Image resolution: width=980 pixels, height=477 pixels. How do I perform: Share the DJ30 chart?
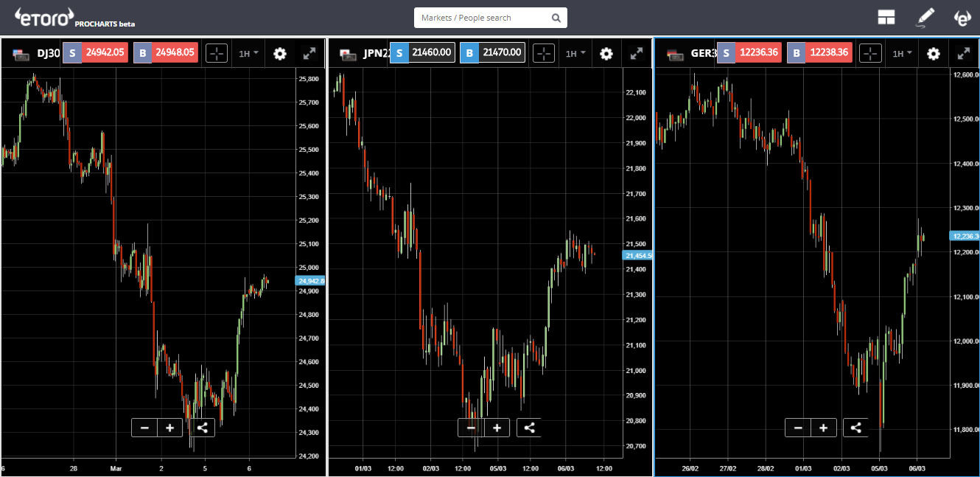click(202, 428)
